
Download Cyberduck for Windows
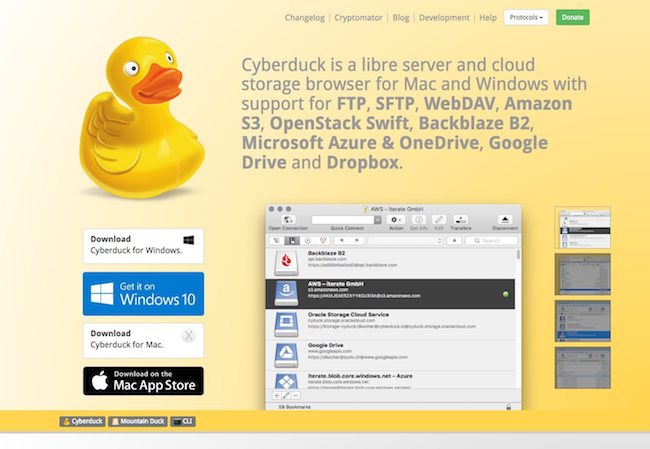coord(143,245)
